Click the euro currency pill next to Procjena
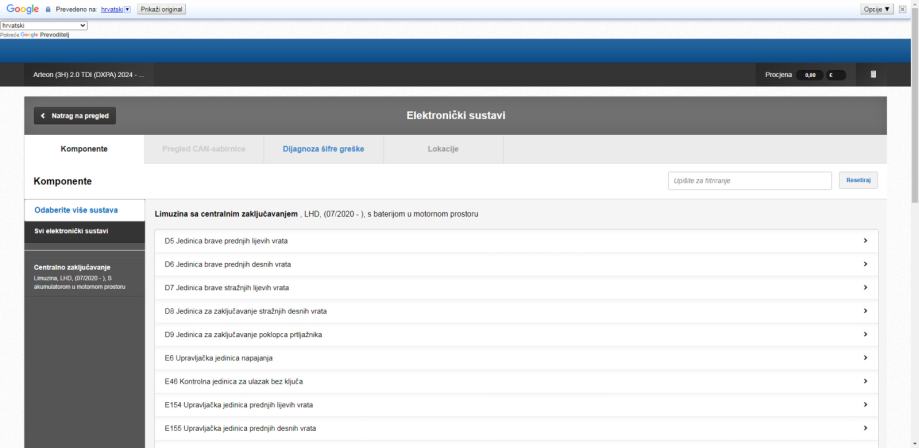Viewport: 919px width, 448px height. [x=836, y=75]
